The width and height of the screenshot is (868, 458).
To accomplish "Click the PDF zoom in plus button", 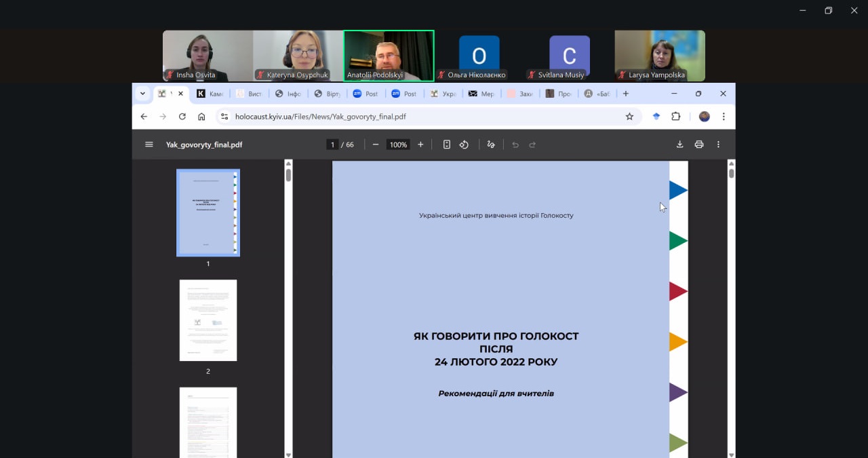I will 420,145.
